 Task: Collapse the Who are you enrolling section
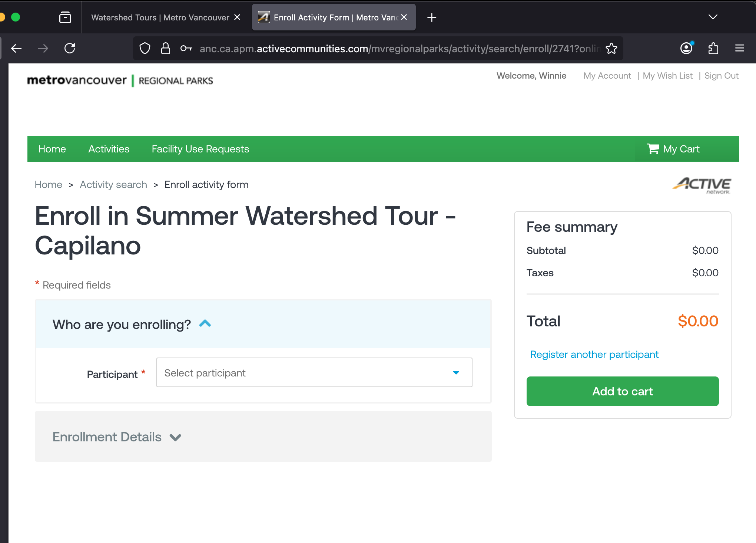(x=205, y=324)
